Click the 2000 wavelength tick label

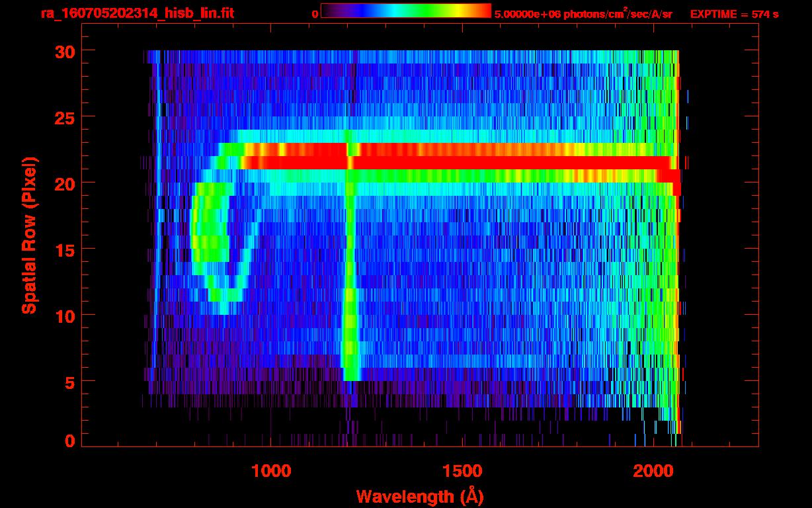[x=653, y=471]
